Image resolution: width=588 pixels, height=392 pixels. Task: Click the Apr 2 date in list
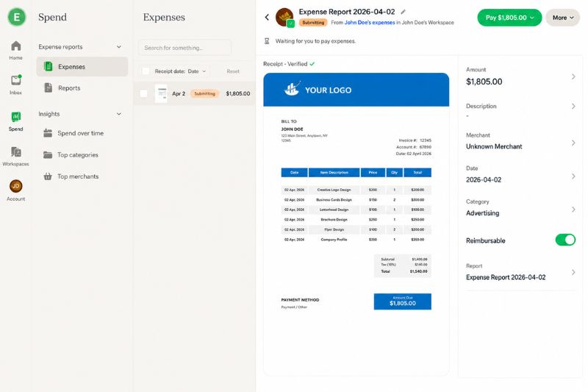(179, 93)
